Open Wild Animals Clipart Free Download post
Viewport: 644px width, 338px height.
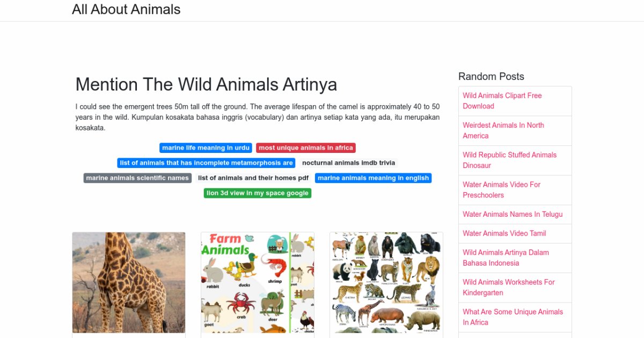click(502, 101)
